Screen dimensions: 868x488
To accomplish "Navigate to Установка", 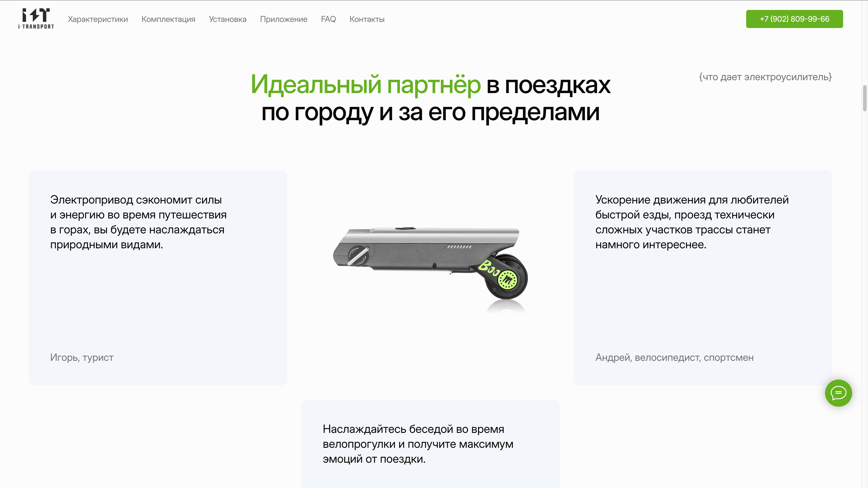I will (228, 19).
